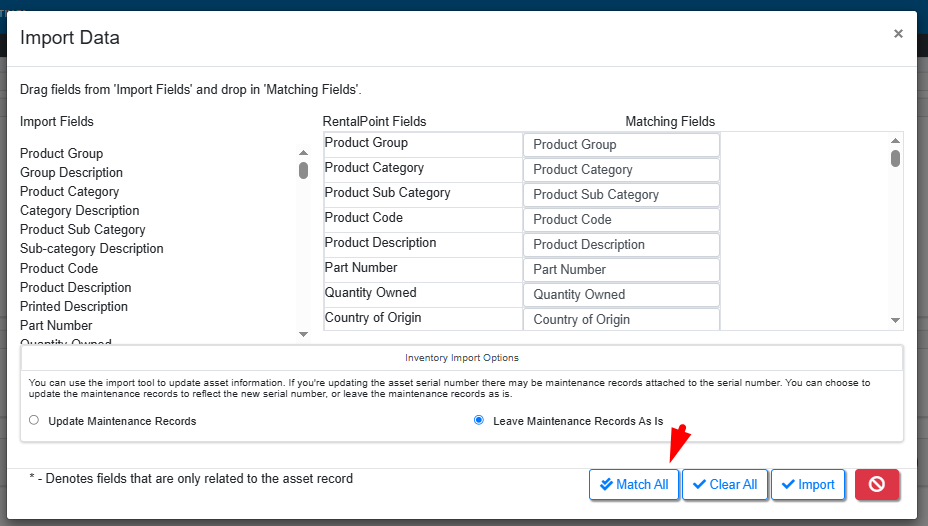
Task: Select Leave Maintenance Records As Is option
Action: (x=479, y=421)
